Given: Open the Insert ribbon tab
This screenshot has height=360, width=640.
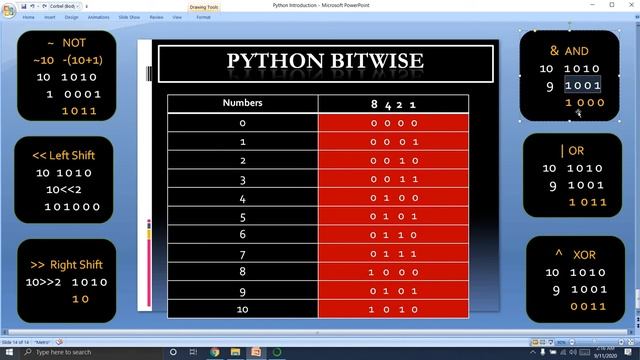Looking at the screenshot, I should [50, 17].
